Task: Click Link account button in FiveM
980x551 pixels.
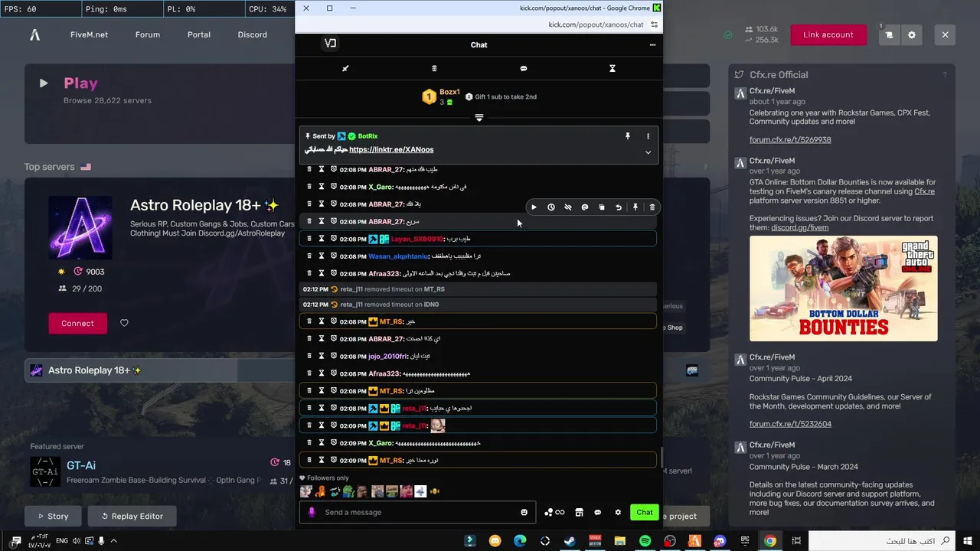Action: [x=828, y=34]
